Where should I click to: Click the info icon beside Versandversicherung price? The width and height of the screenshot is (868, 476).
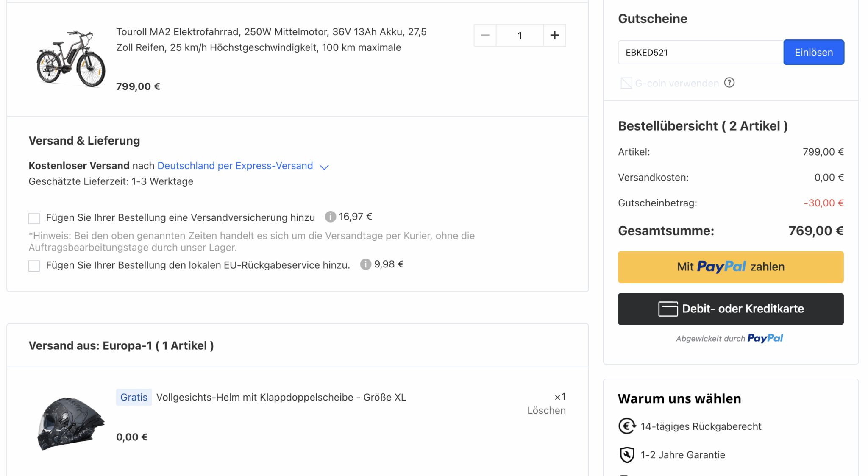(330, 217)
